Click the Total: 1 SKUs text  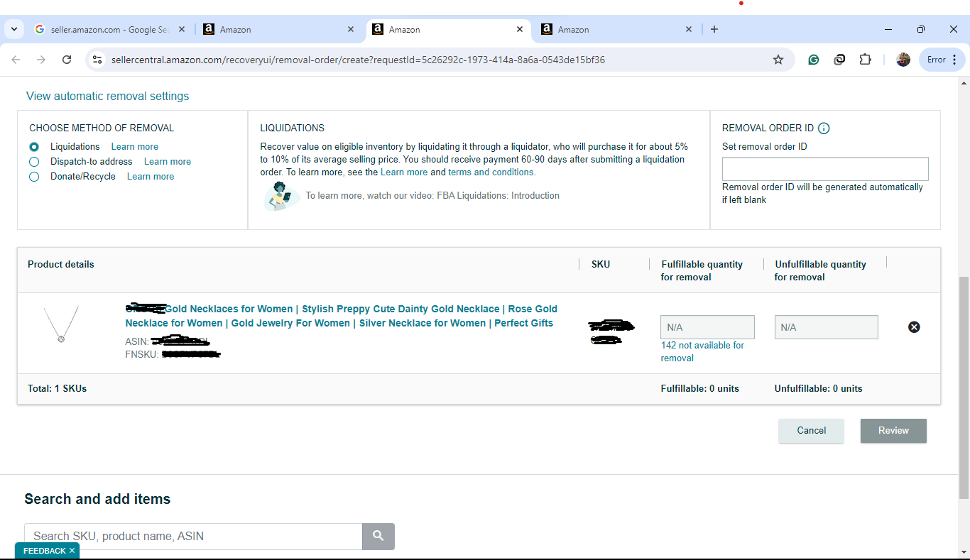point(57,389)
